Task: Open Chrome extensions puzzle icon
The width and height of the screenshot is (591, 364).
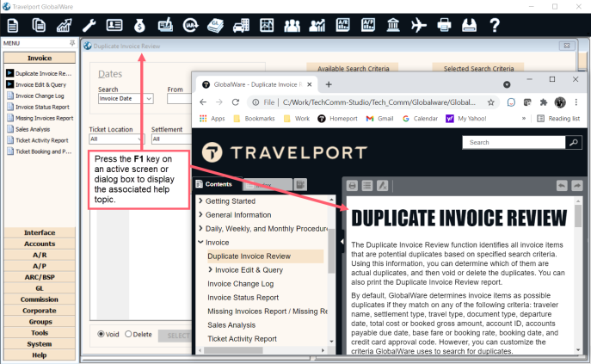Action: [543, 102]
